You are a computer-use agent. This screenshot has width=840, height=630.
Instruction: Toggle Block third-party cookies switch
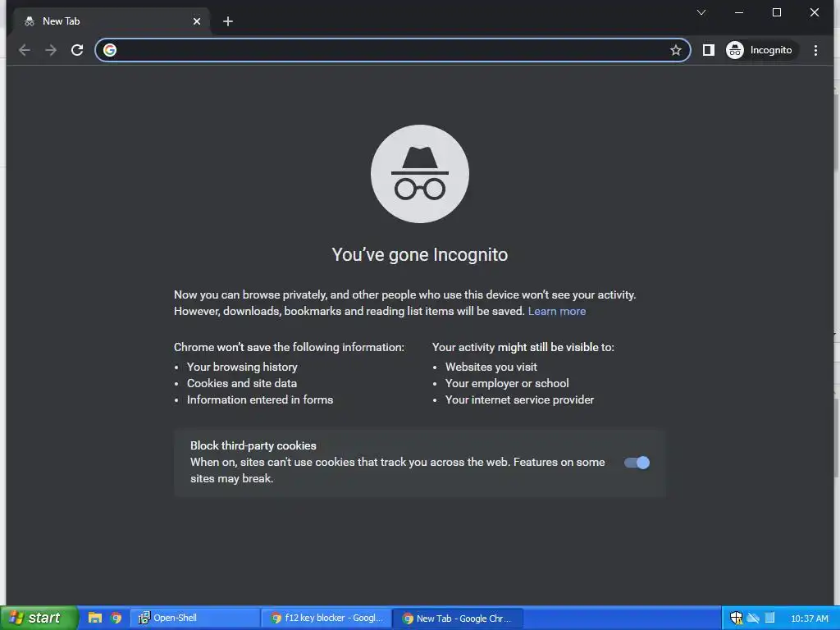[637, 463]
